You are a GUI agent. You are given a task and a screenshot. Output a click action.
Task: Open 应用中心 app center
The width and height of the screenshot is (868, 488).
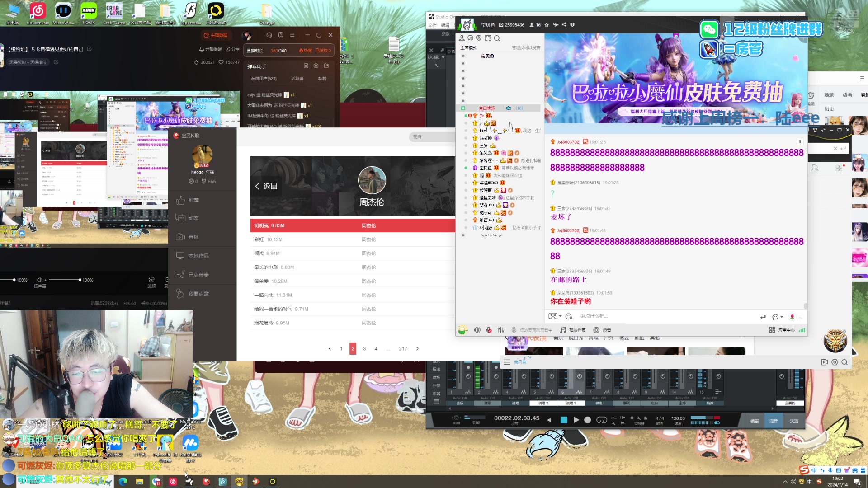click(782, 330)
